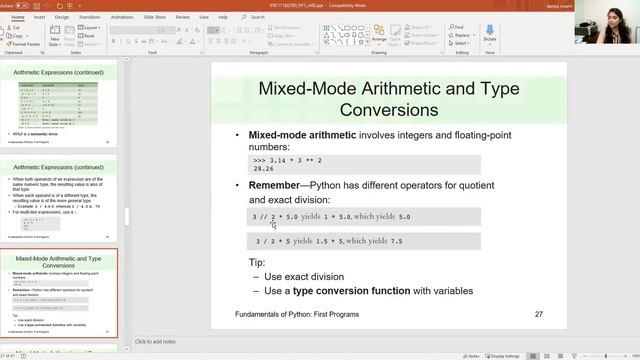The width and height of the screenshot is (640, 360).
Task: Open the Layout dropdown
Action: click(89, 27)
